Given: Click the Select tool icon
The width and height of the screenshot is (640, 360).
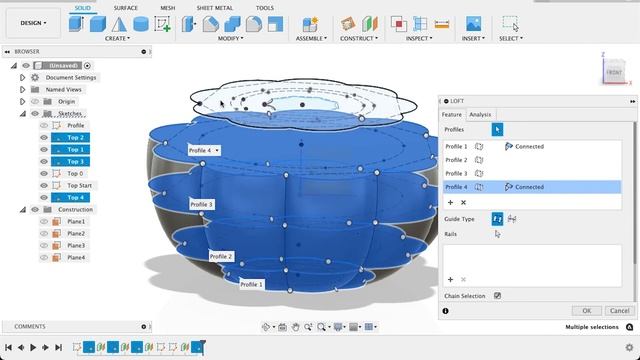Looking at the screenshot, I should click(511, 24).
